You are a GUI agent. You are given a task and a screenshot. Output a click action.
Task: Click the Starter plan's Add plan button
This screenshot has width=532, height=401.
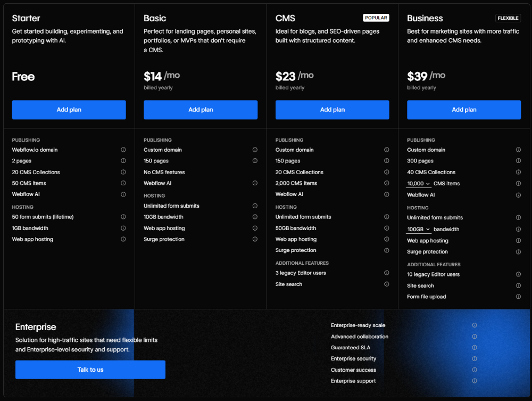coord(69,110)
